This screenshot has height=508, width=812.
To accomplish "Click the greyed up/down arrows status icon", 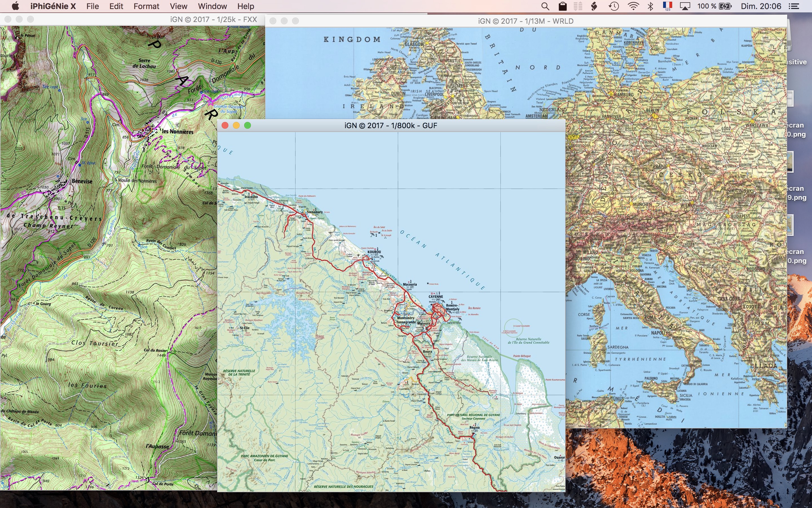I will coord(577,6).
